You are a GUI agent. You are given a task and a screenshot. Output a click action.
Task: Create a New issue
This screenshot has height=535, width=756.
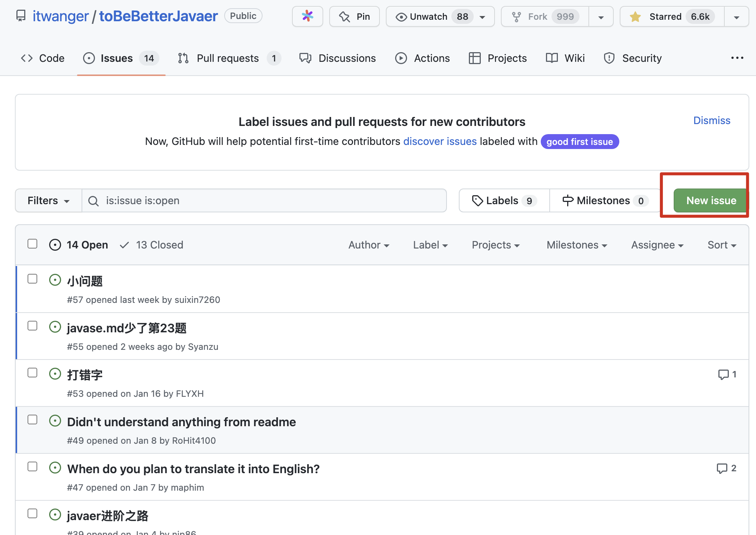coord(711,200)
